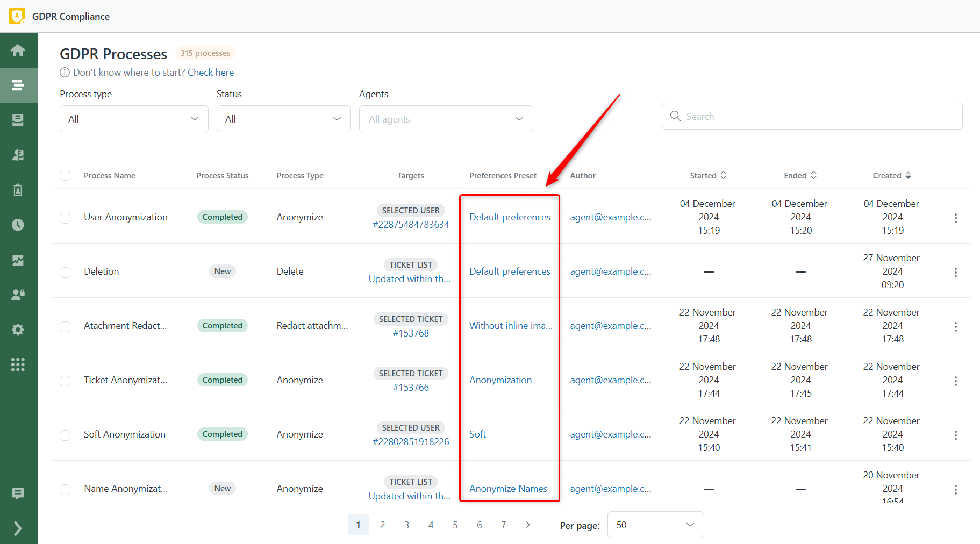This screenshot has width=980, height=544.
Task: Click the GDPR Compliance app logo
Action: coord(17,16)
